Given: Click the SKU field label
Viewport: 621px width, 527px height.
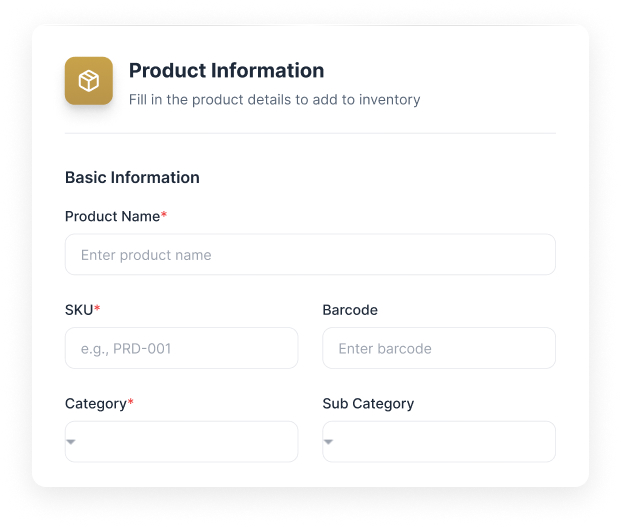Looking at the screenshot, I should pyautogui.click(x=79, y=310).
